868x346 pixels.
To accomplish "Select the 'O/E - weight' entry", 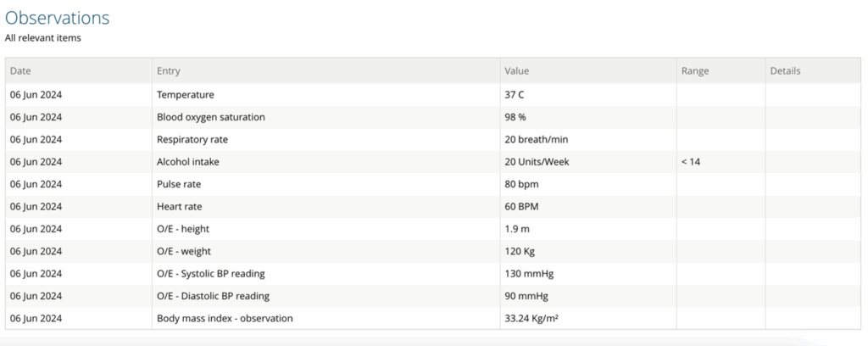I will pyautogui.click(x=184, y=251).
